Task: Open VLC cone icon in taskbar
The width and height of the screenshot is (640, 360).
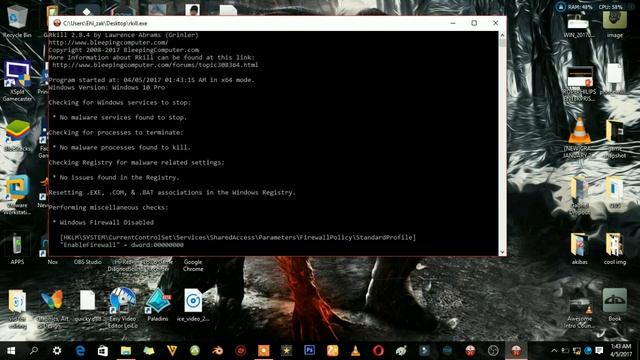Action: 356,351
